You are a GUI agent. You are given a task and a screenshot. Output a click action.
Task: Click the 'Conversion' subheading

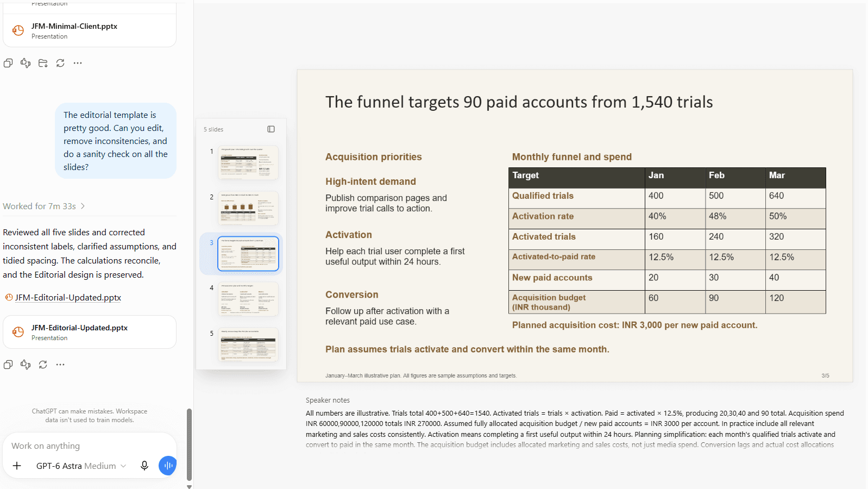click(x=352, y=294)
